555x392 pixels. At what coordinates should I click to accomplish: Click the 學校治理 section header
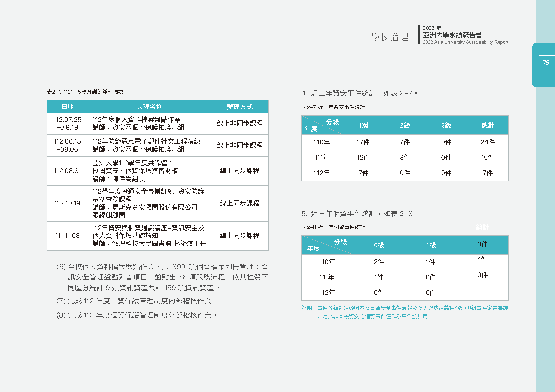390,37
